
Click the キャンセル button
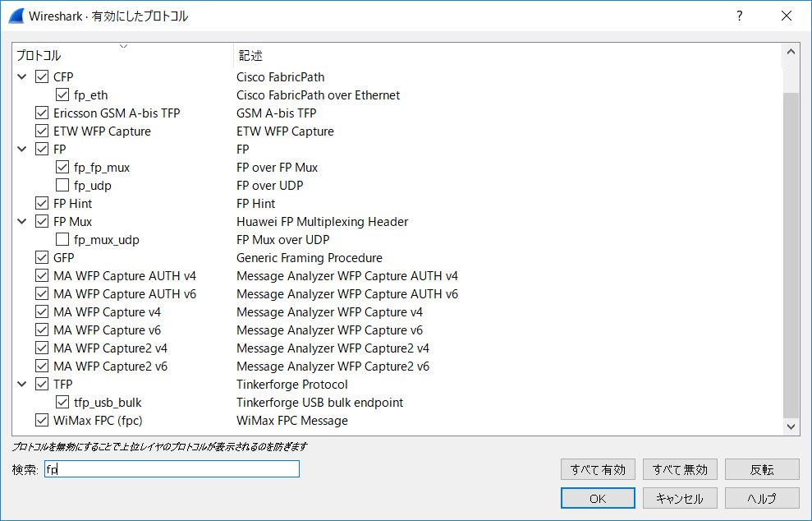point(680,499)
